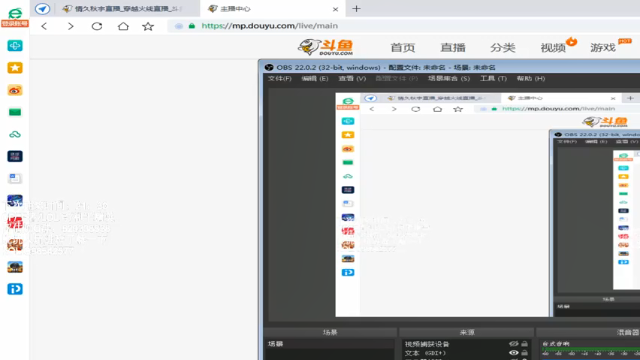Open the OBS 帮助(H) menu
The height and width of the screenshot is (360, 640).
pos(531,78)
